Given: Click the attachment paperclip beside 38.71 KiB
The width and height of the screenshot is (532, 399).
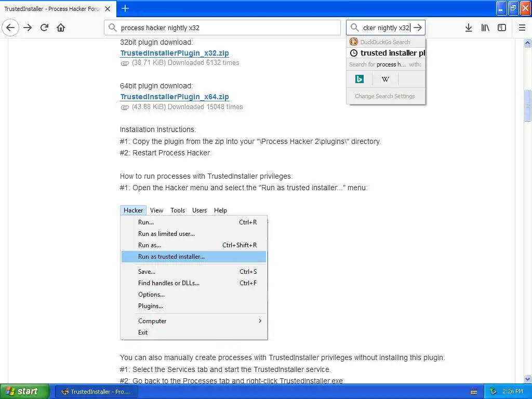Looking at the screenshot, I should click(125, 63).
